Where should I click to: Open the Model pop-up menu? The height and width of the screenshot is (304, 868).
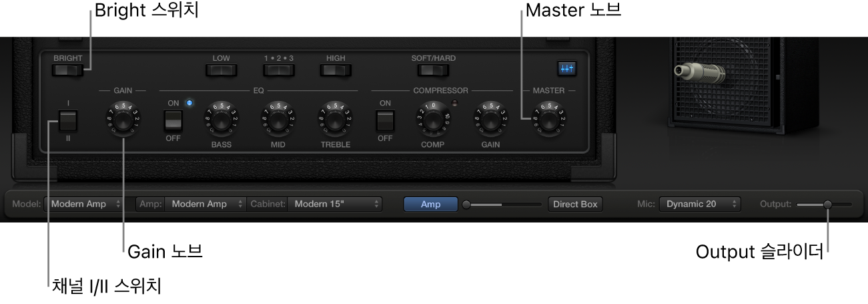pos(84,204)
